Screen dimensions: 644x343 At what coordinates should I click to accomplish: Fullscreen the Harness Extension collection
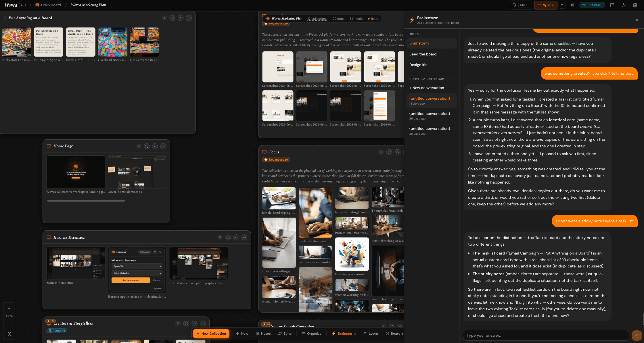pos(228,237)
